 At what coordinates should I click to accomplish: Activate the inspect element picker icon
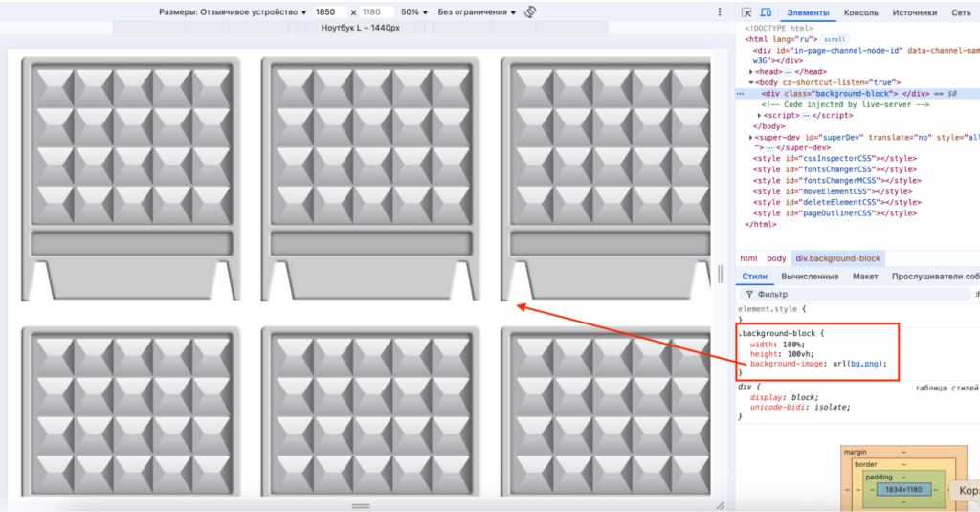747,12
